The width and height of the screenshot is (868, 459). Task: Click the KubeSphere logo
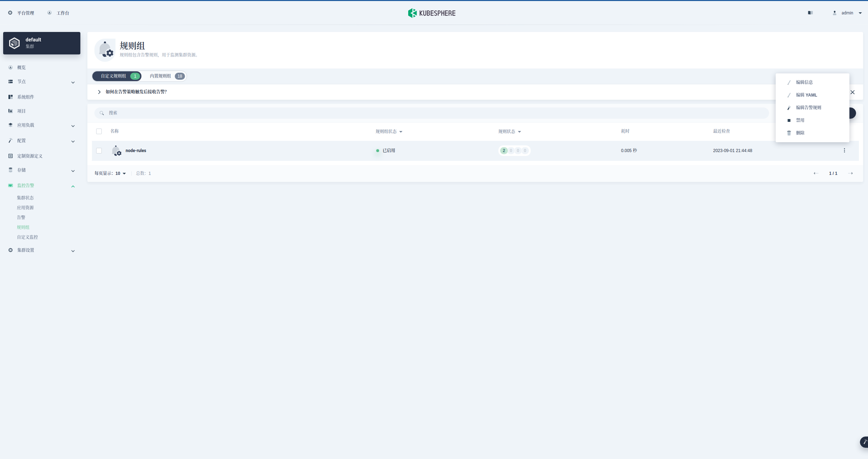432,13
